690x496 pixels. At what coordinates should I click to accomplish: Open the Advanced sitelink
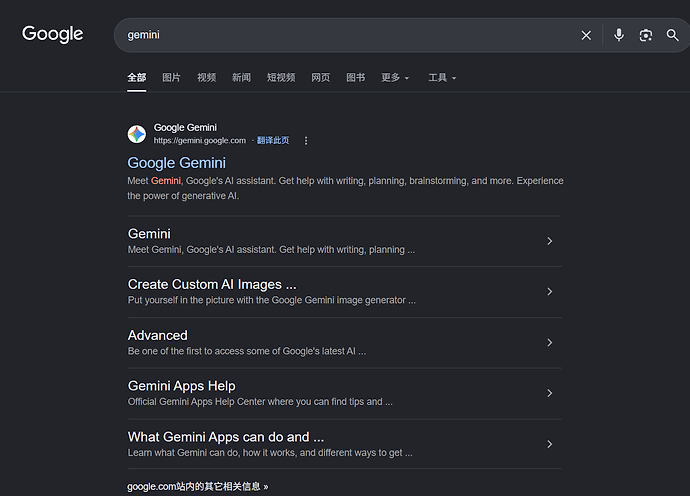point(158,335)
